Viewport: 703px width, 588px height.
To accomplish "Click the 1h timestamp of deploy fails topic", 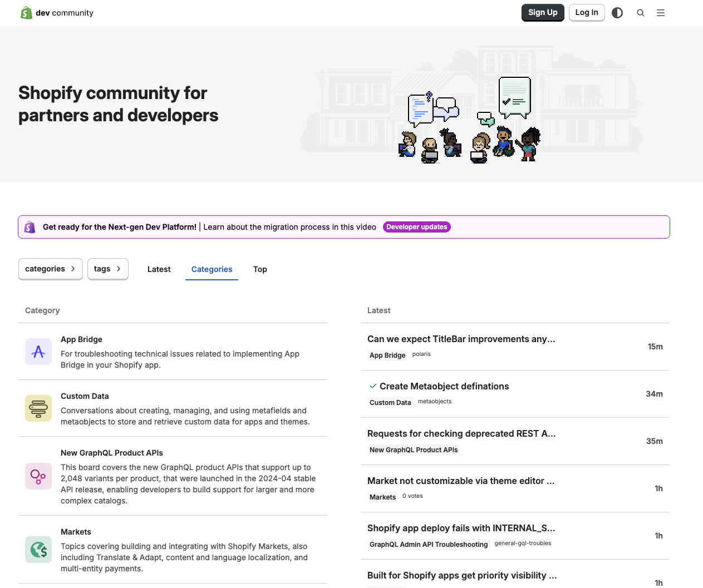I will click(658, 536).
